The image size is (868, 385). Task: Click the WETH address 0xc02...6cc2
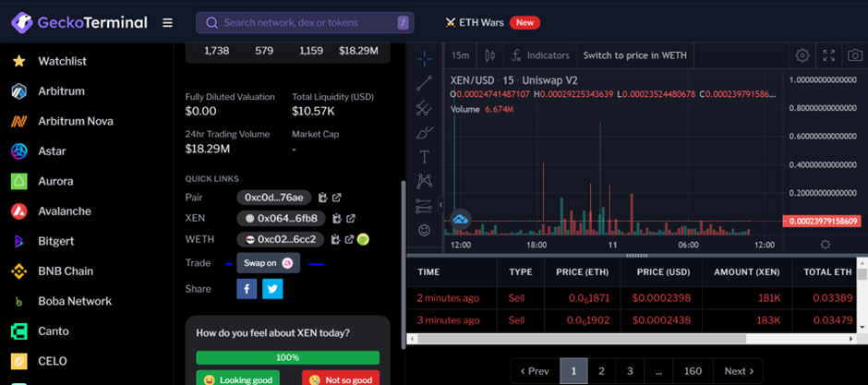click(x=281, y=239)
